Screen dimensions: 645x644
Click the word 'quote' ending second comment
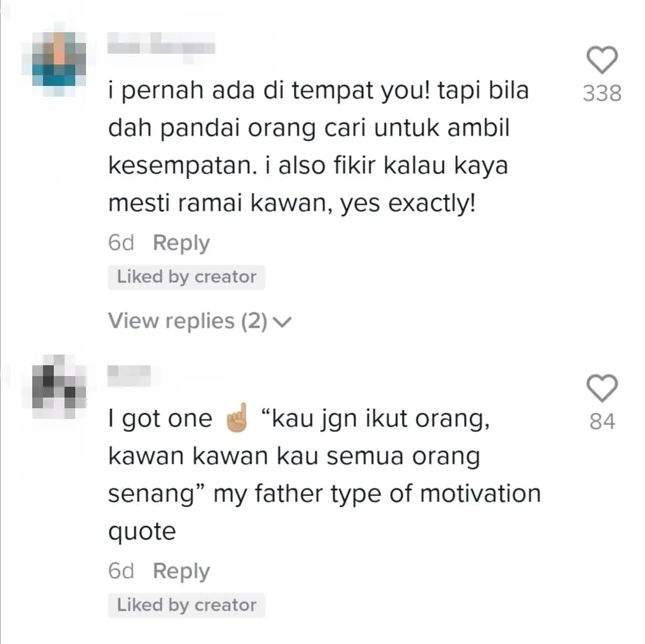click(142, 532)
